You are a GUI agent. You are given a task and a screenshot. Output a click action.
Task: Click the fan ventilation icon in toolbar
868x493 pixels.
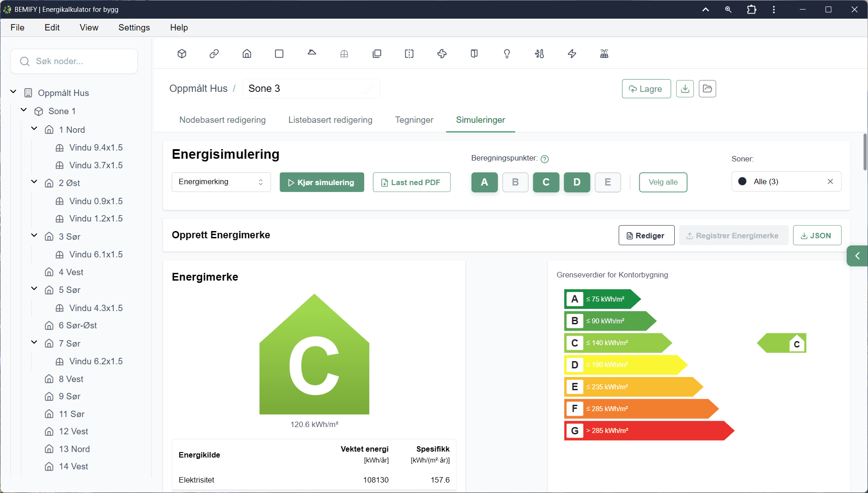442,54
